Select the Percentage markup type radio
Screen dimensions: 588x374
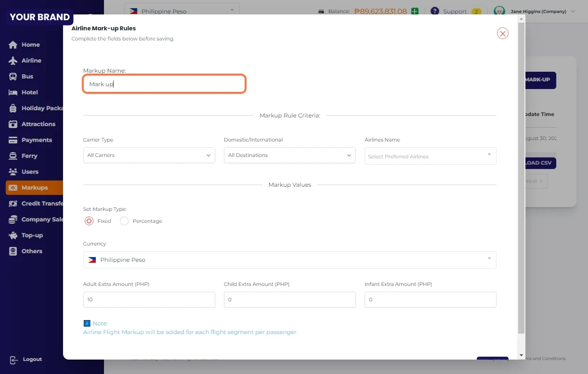click(124, 221)
